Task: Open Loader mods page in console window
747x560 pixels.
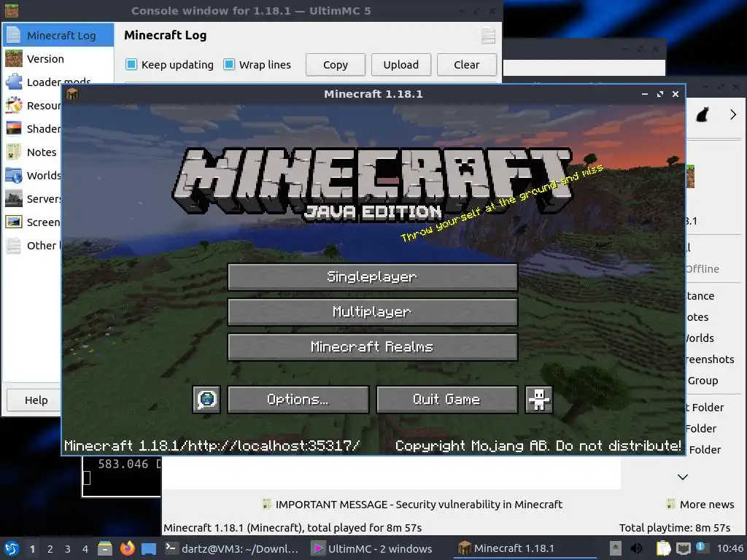Action: tap(58, 82)
